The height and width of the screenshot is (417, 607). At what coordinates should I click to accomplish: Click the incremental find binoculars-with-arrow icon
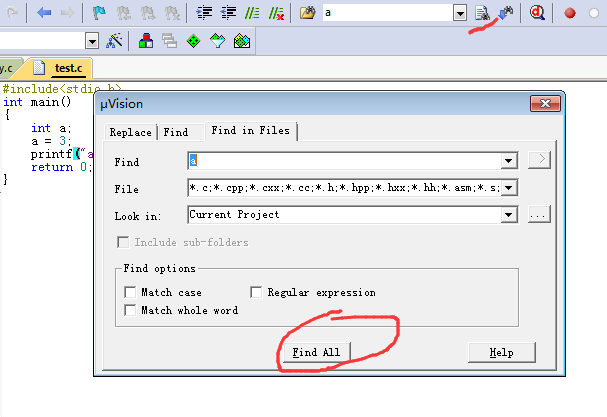point(506,13)
